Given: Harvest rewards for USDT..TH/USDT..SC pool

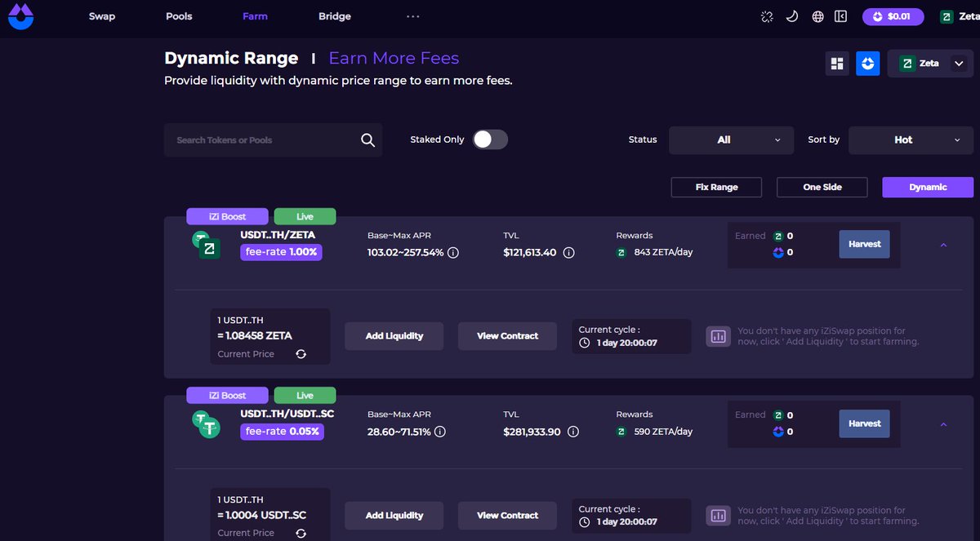Looking at the screenshot, I should pyautogui.click(x=864, y=423).
